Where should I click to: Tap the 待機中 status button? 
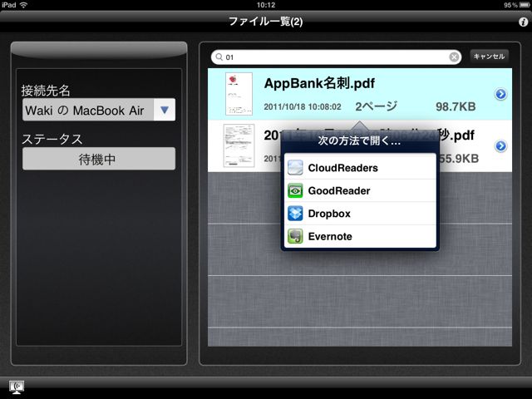(99, 159)
